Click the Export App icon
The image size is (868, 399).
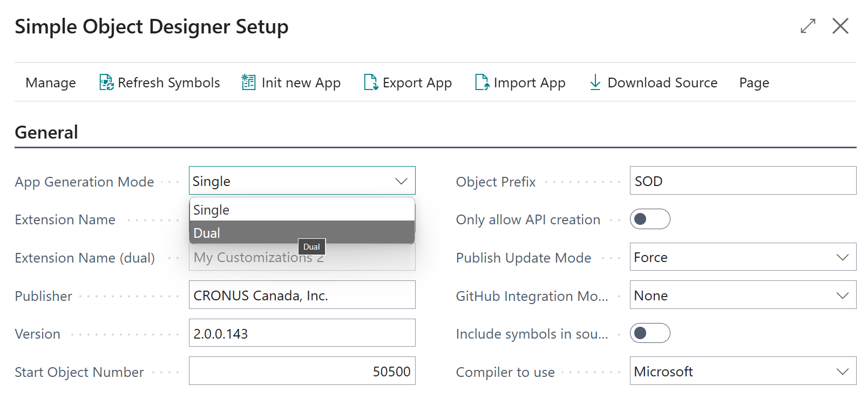point(370,82)
